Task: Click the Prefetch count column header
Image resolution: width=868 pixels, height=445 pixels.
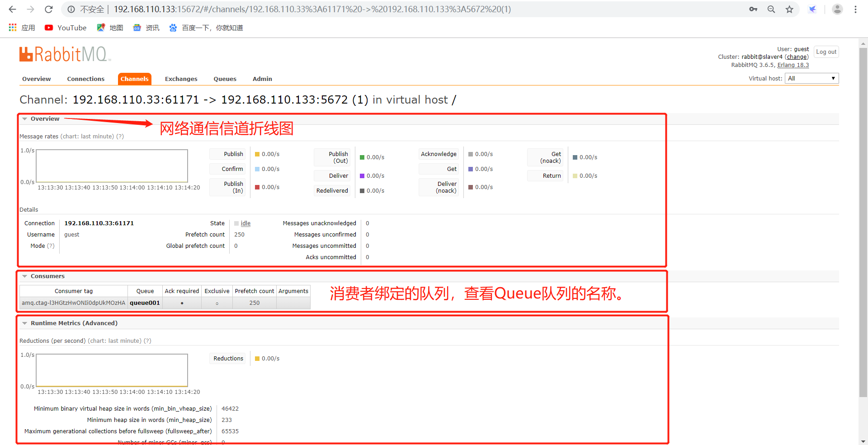Action: [255, 291]
